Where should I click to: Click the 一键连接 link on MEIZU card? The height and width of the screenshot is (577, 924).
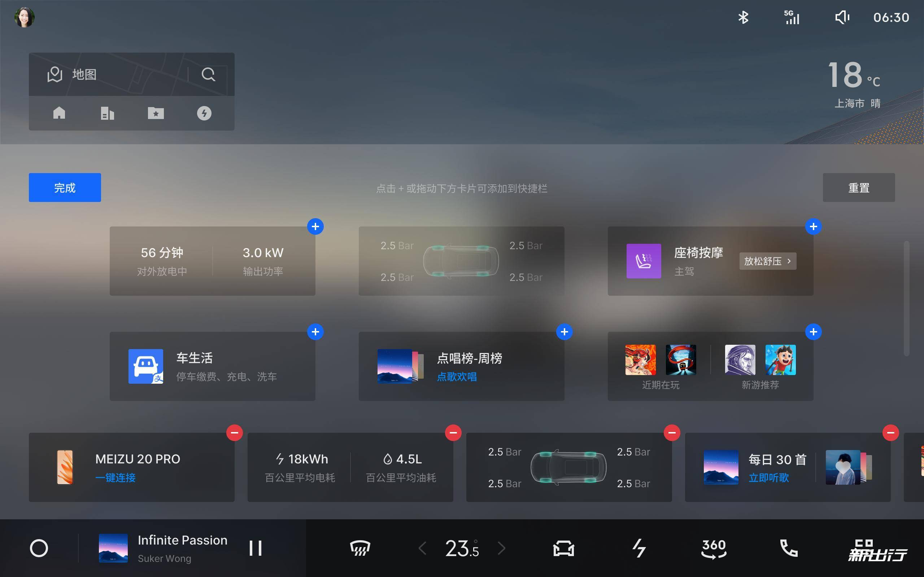115,478
